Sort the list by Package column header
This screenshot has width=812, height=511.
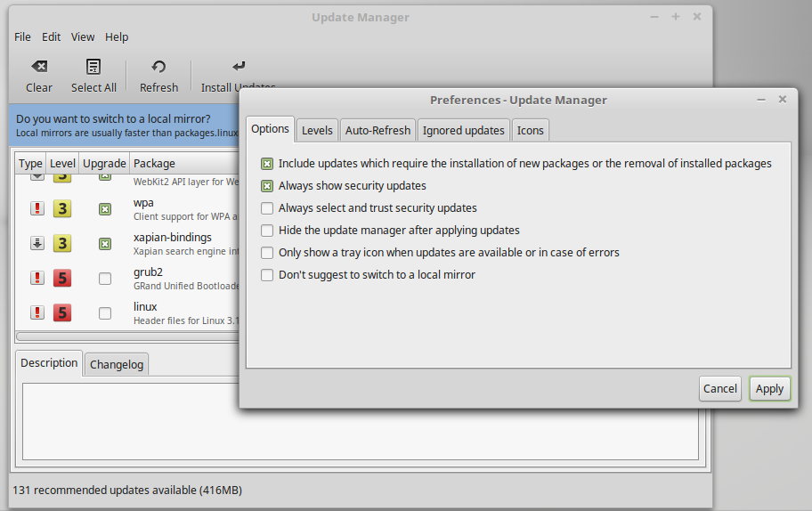click(x=154, y=163)
